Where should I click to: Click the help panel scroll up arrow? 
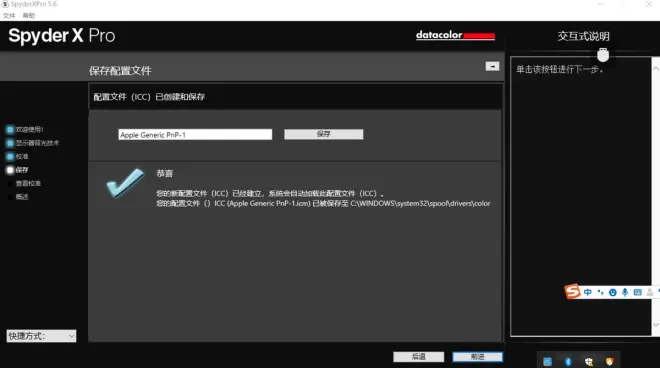(655, 68)
